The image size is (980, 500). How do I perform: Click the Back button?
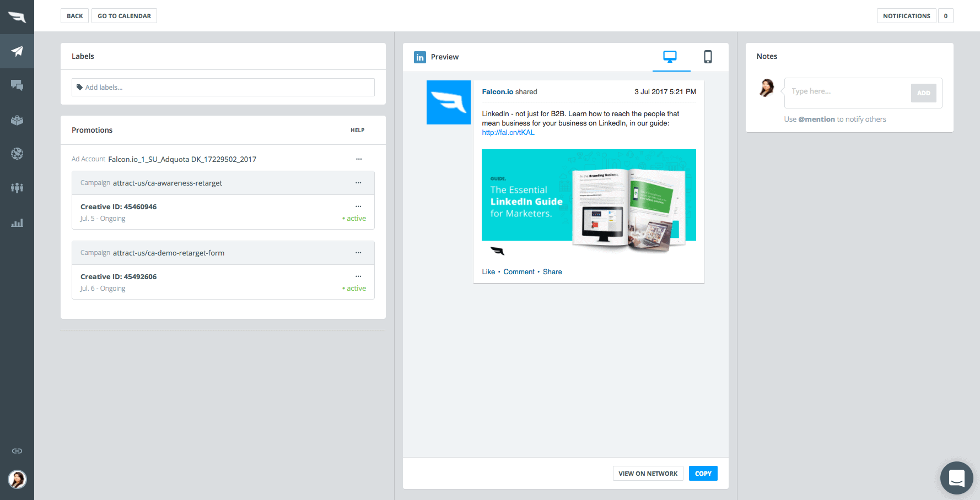pyautogui.click(x=75, y=16)
